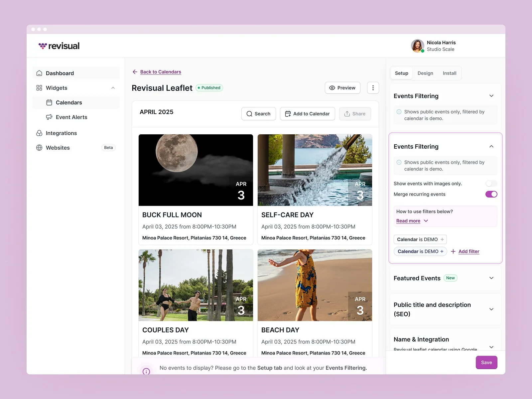Click the Couples Day event image
The height and width of the screenshot is (399, 532).
tap(196, 285)
